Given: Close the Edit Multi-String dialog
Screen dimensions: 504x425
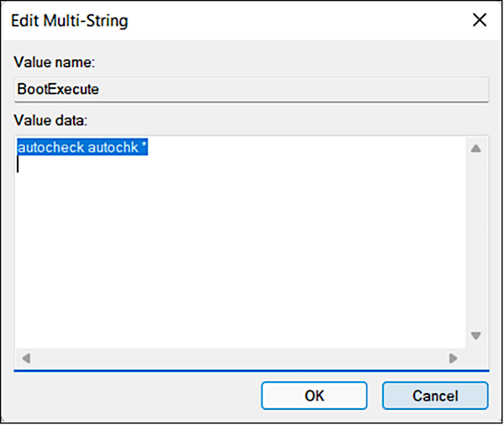Looking at the screenshot, I should click(x=480, y=19).
